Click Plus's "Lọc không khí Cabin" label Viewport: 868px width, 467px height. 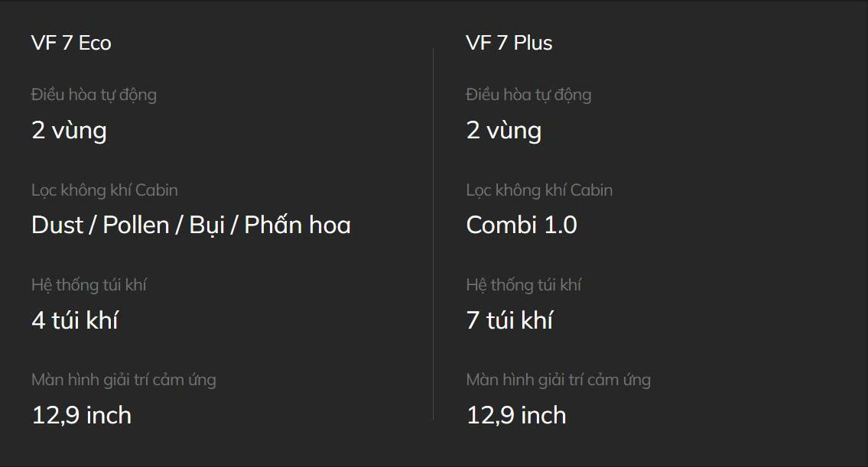point(539,190)
